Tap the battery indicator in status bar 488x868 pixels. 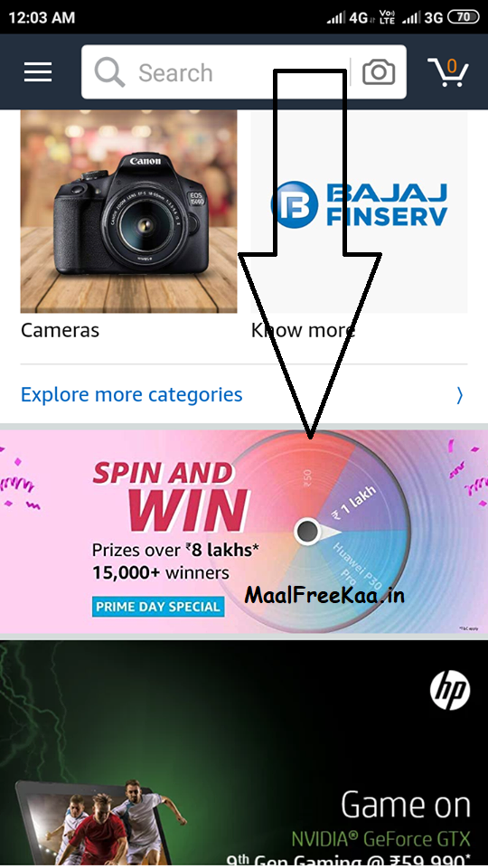pos(463,17)
